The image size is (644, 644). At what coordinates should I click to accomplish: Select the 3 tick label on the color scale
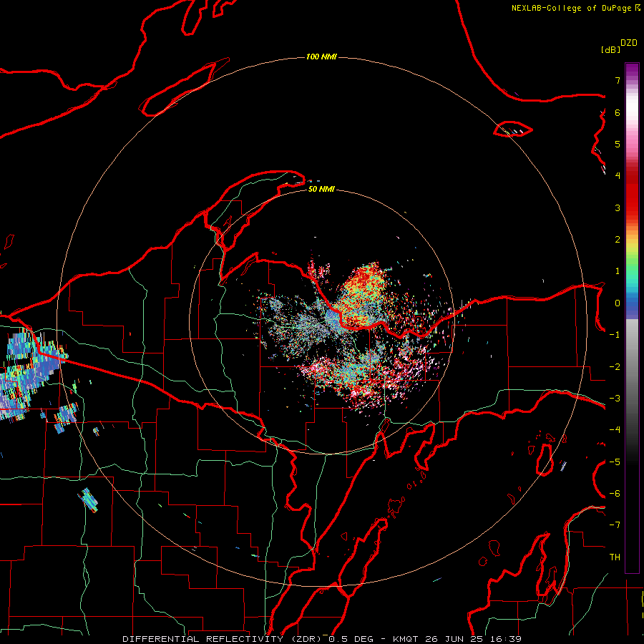coord(618,208)
